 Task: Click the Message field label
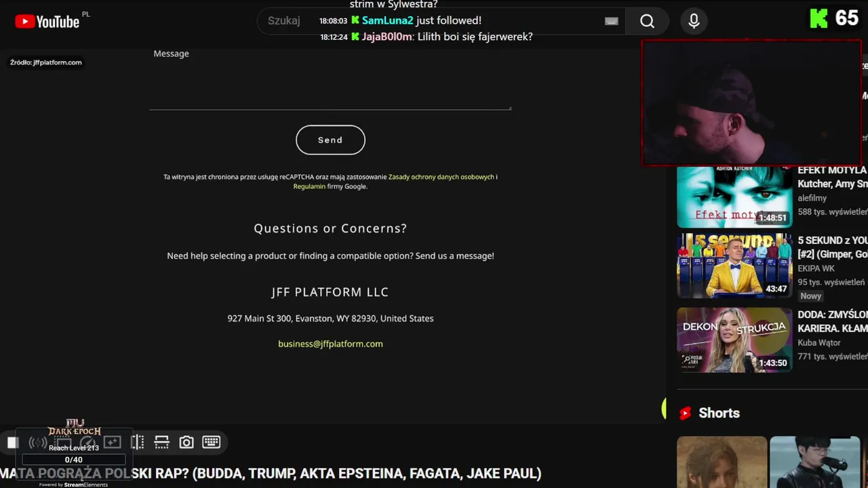point(171,54)
